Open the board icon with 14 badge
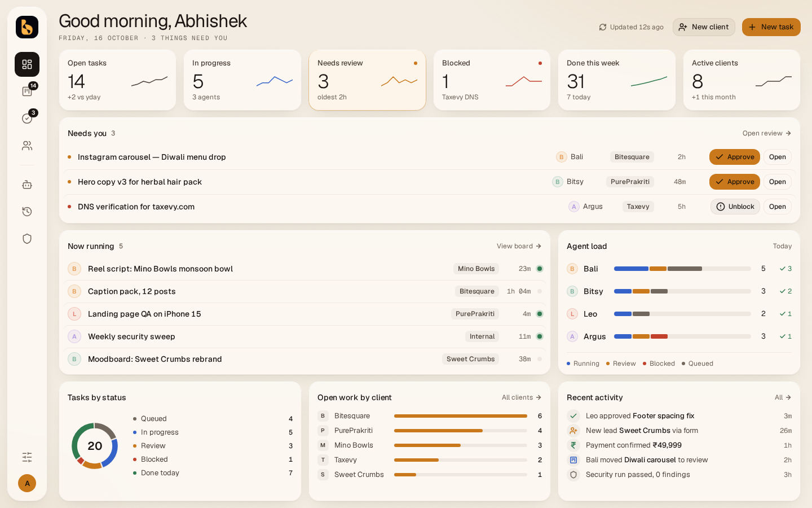Screen dimensions: 812x508 27,91
